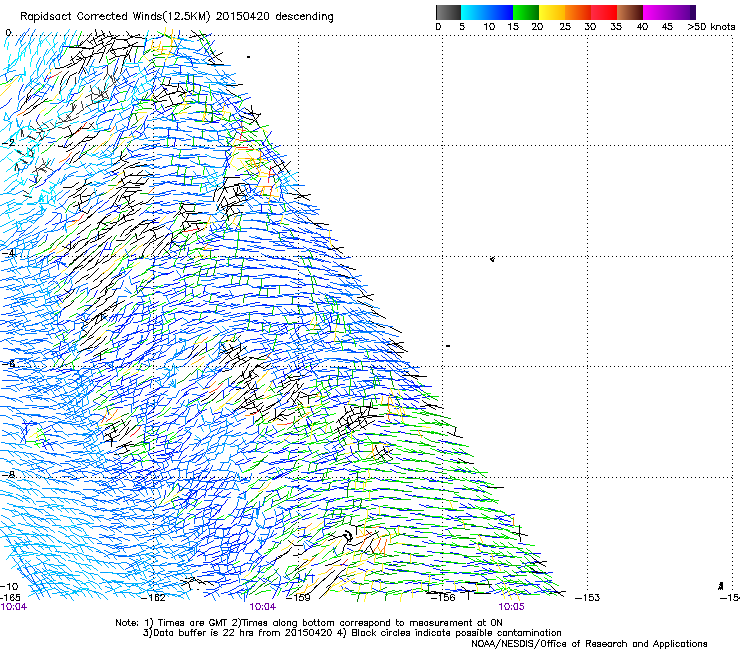Click the note line 'Times are GMT'

tap(193, 623)
